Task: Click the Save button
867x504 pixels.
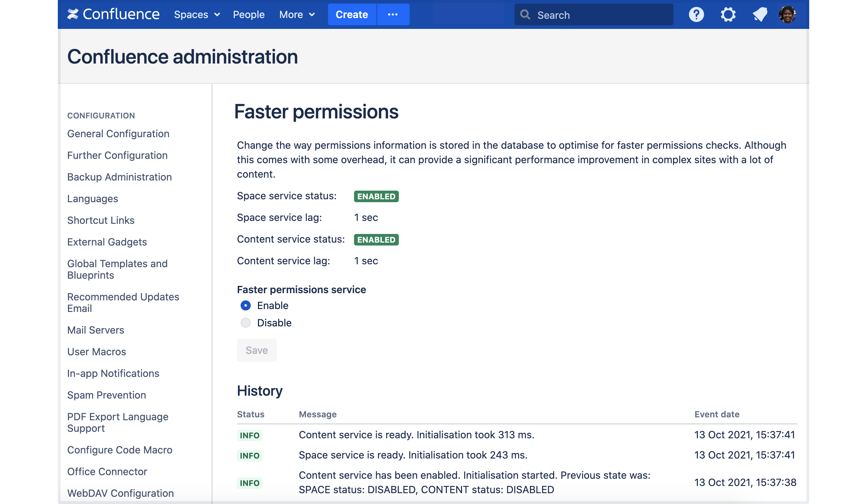Action: [x=257, y=350]
